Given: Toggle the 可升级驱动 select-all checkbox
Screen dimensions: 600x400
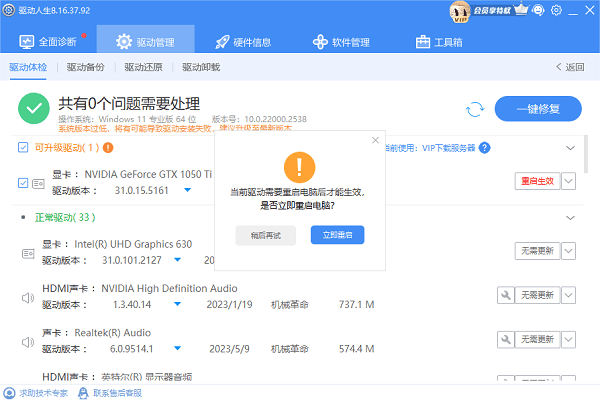Looking at the screenshot, I should tap(23, 147).
